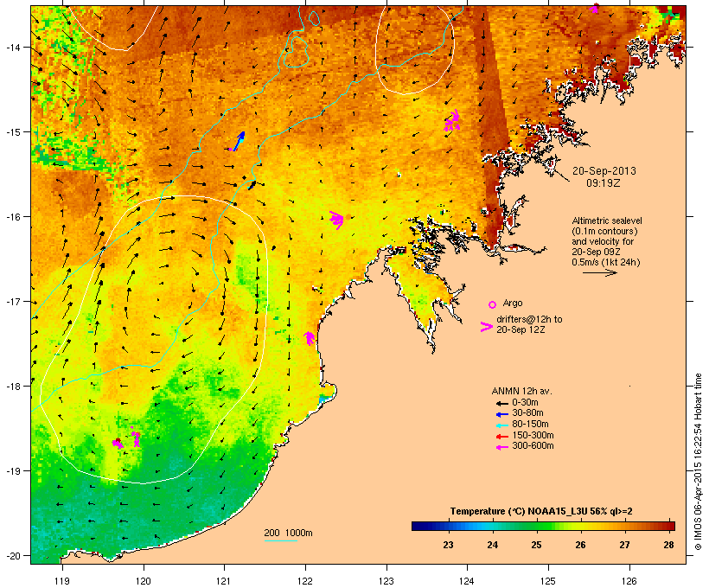Click the 126 longitude axis label
Screen dimensions: 709x588
629,581
